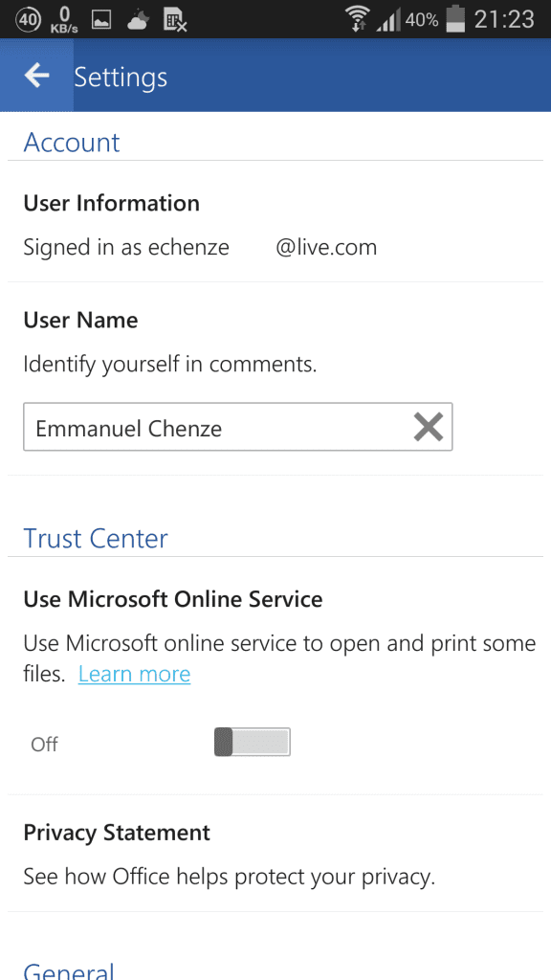Screen dimensions: 551x980
Task: Open the Learn more link
Action: [134, 674]
